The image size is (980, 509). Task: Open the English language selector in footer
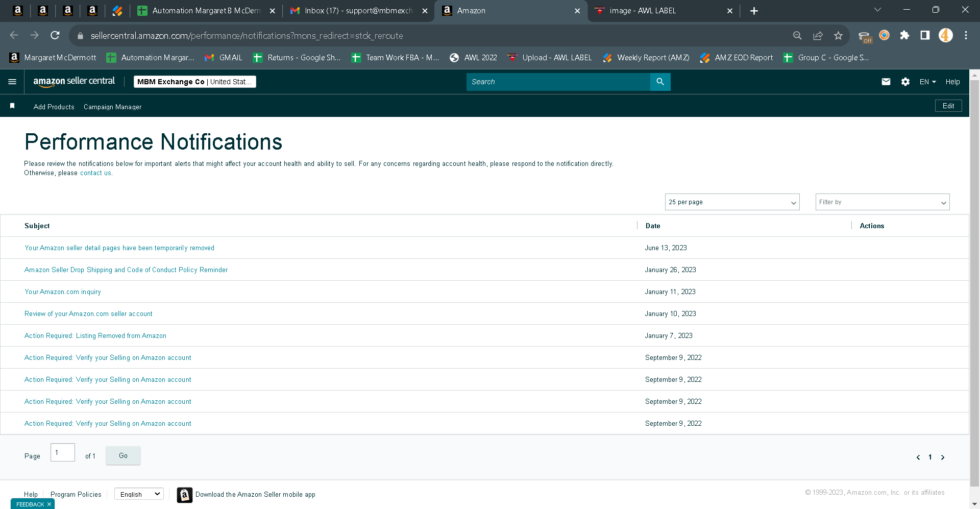click(x=139, y=494)
